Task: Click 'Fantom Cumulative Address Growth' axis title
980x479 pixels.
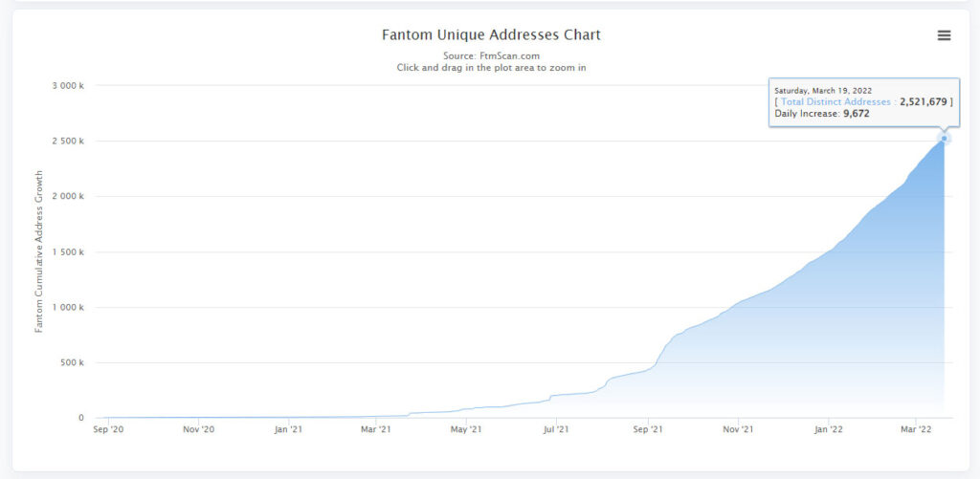Action: click(38, 251)
